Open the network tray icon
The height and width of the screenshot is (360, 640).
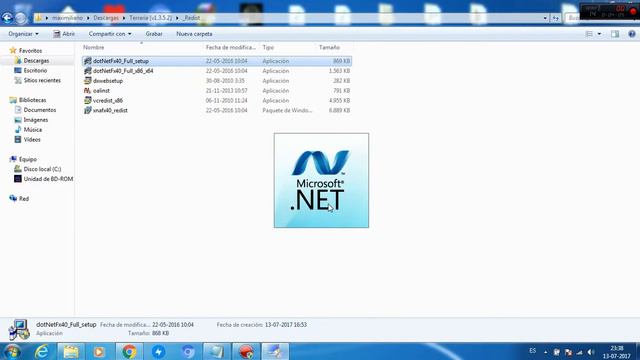click(579, 352)
